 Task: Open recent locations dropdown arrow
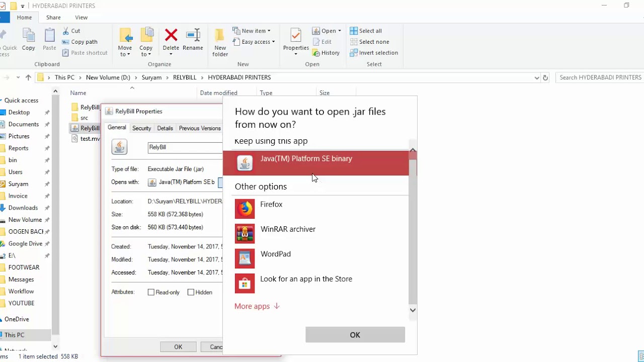click(18, 77)
